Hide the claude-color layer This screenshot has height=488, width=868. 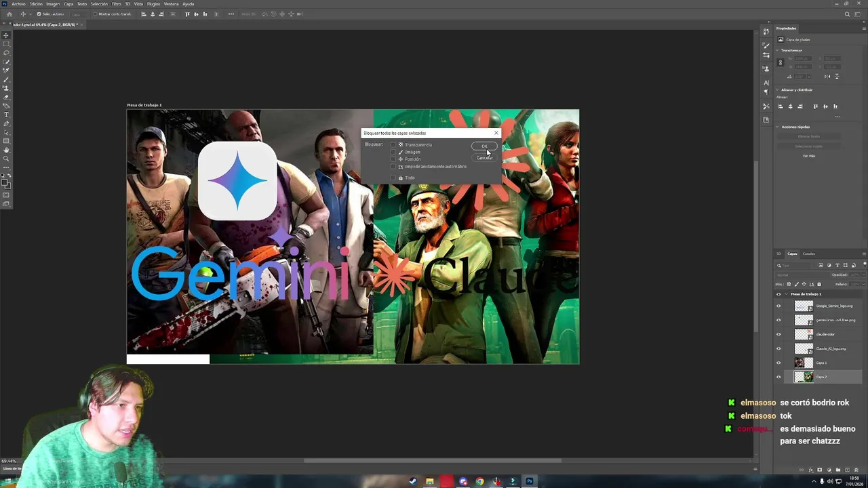coord(778,334)
